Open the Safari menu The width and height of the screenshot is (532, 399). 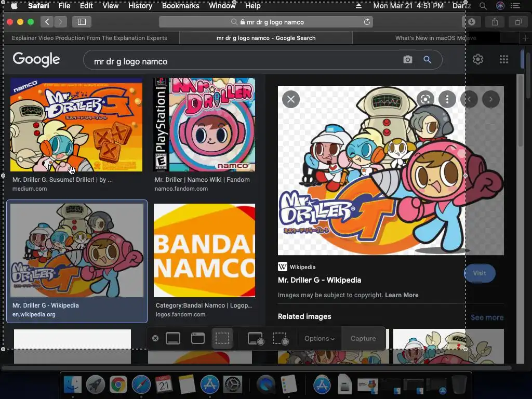click(38, 6)
